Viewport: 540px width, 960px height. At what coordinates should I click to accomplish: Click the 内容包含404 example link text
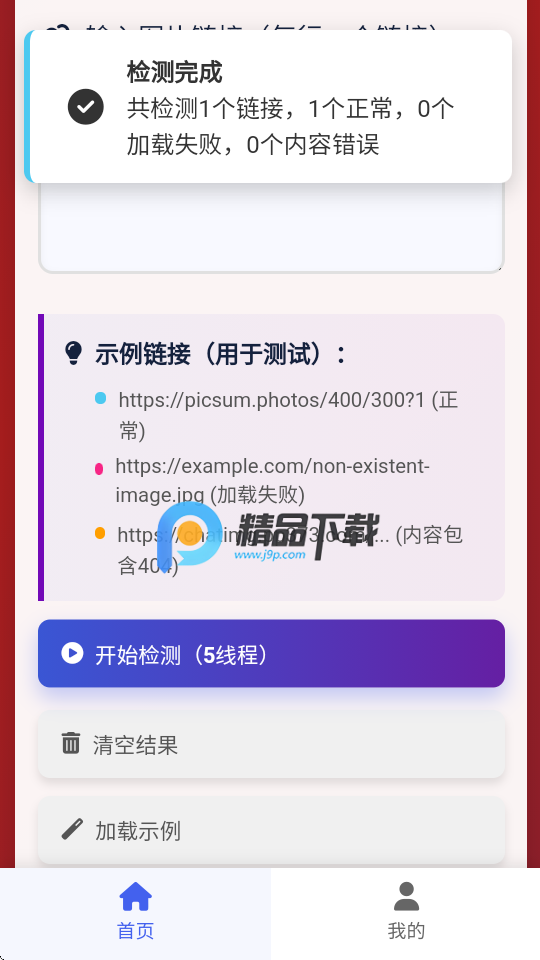(290, 550)
